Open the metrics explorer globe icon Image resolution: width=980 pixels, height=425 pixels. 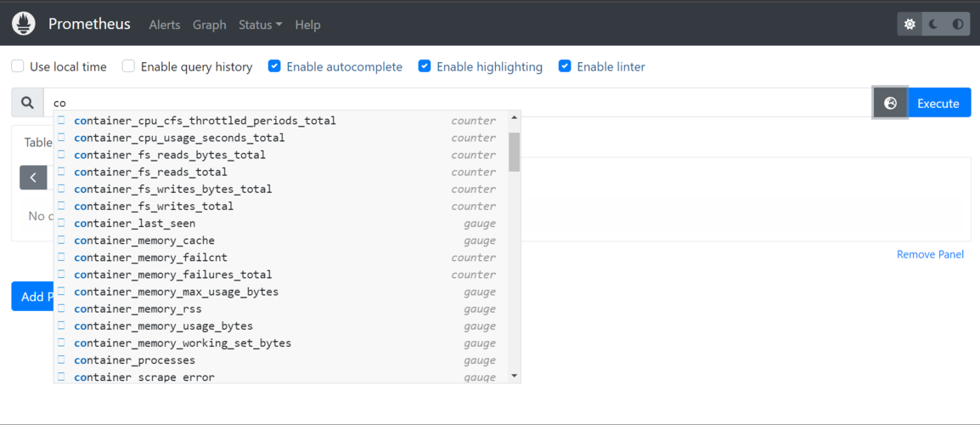[891, 103]
